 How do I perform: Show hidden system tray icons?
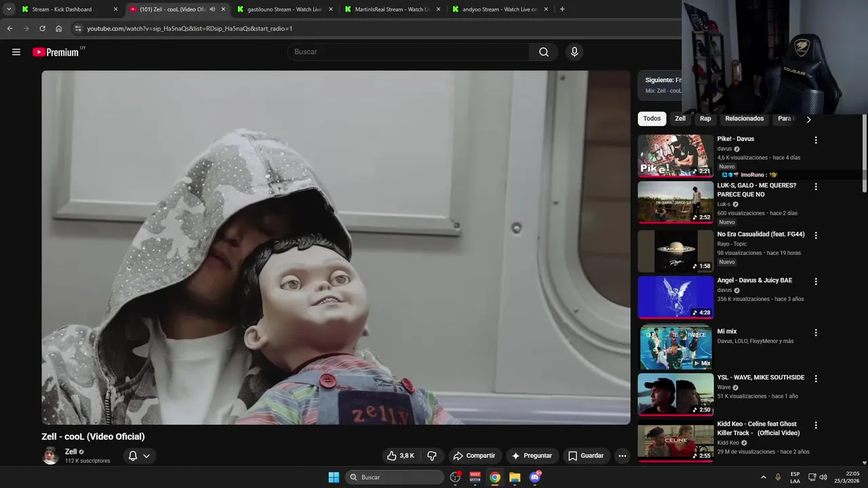pyautogui.click(x=763, y=477)
